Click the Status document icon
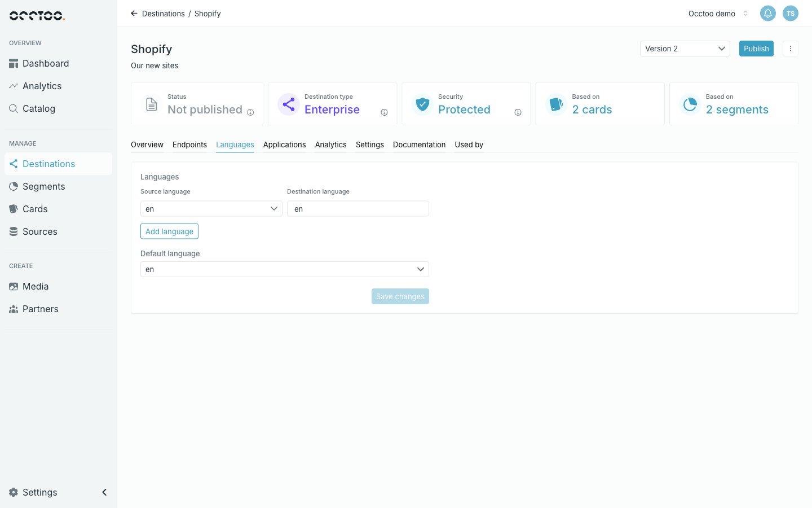 tap(152, 104)
